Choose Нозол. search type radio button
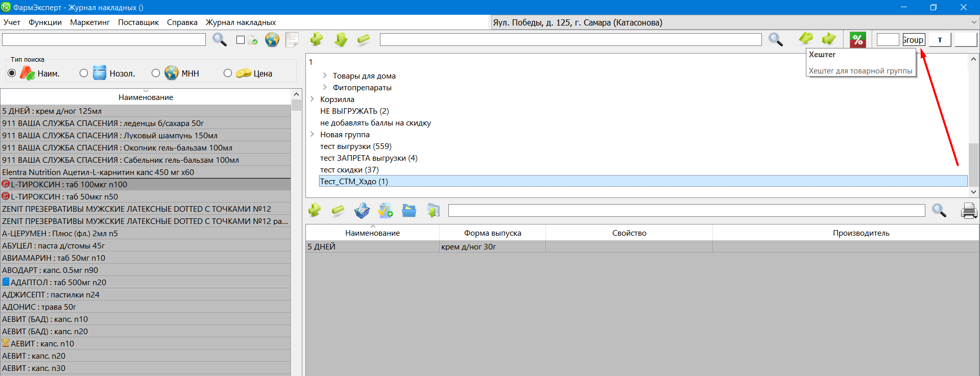 (x=84, y=73)
